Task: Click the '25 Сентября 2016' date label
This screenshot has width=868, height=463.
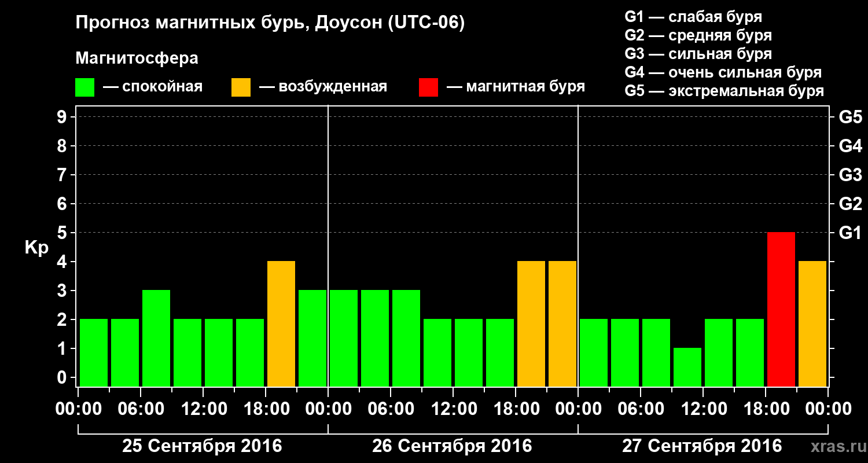Action: 202,446
